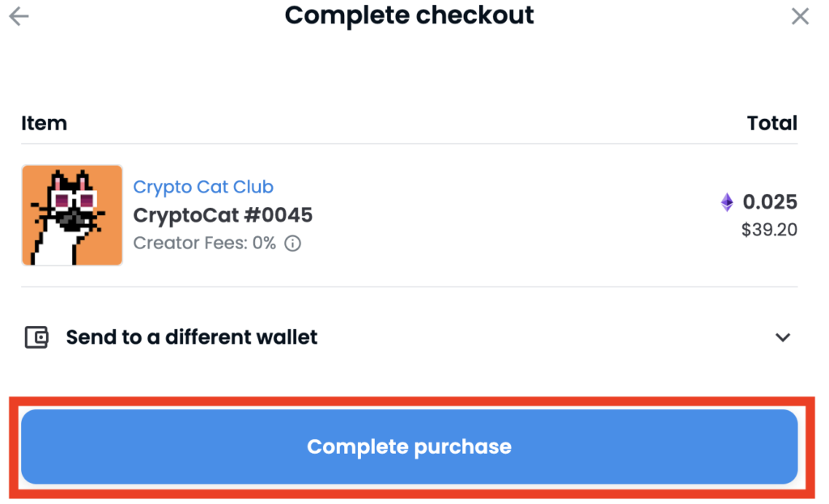Click the Creator Fees: 0% label
The width and height of the screenshot is (829, 504).
click(204, 243)
